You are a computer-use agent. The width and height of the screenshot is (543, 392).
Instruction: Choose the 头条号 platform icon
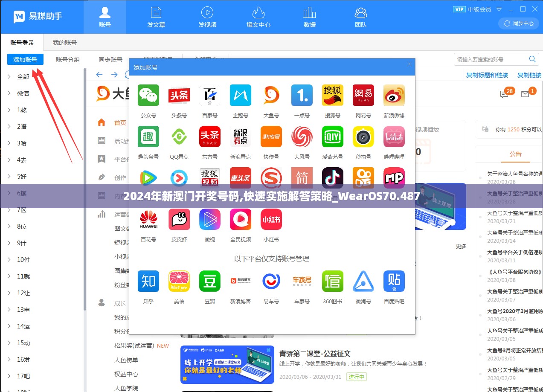[179, 95]
